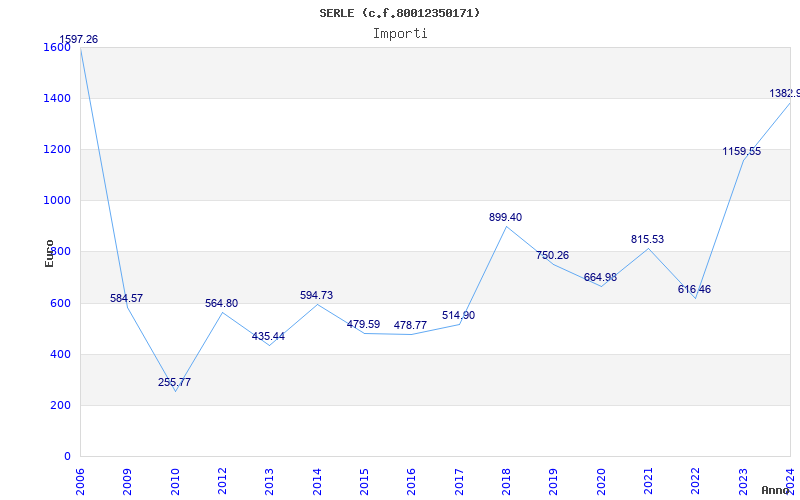
Task: Click the Euro y-axis title
Action: (49, 253)
